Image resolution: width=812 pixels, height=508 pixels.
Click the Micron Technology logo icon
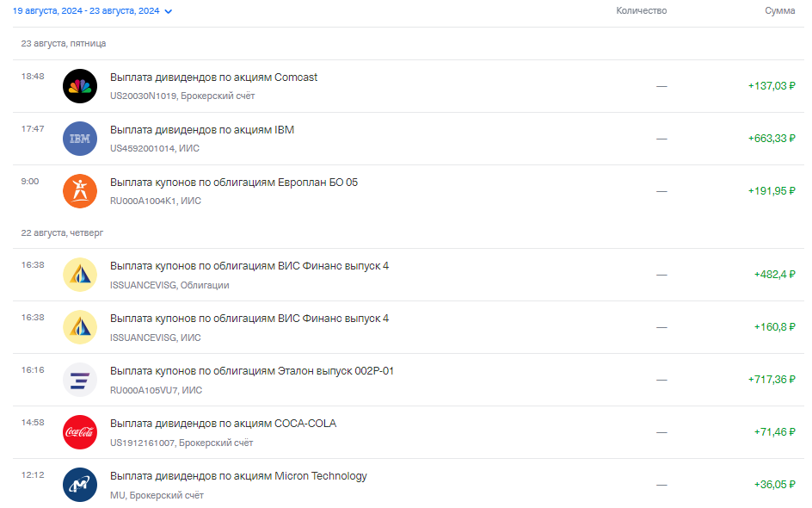click(80, 485)
